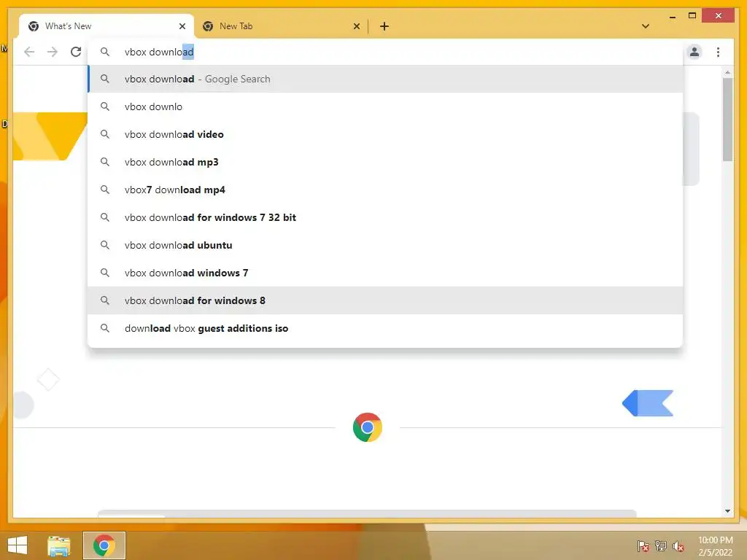This screenshot has width=747, height=560.
Task: Add a new tab with the plus button
Action: [384, 26]
